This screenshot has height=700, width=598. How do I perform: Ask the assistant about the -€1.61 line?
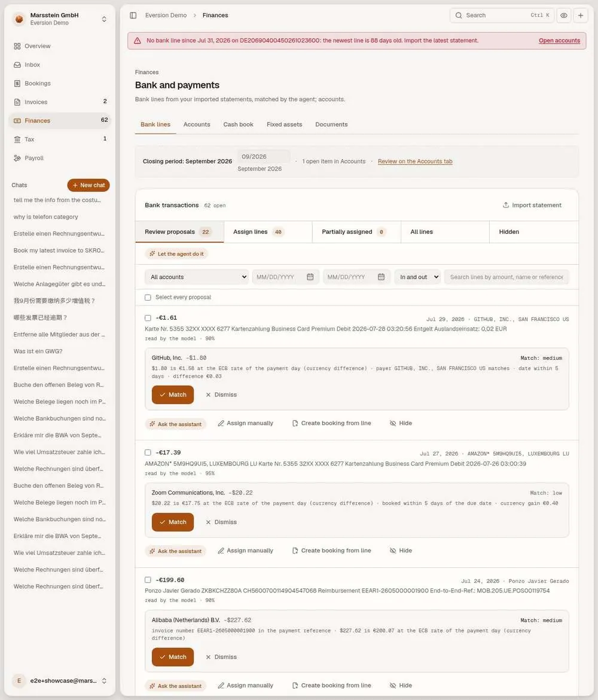point(176,424)
